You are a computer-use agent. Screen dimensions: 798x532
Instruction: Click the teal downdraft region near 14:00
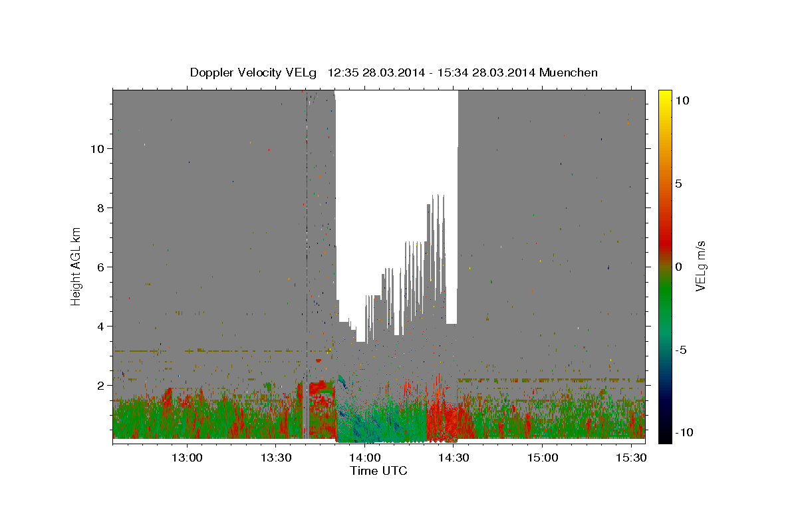tap(382, 419)
